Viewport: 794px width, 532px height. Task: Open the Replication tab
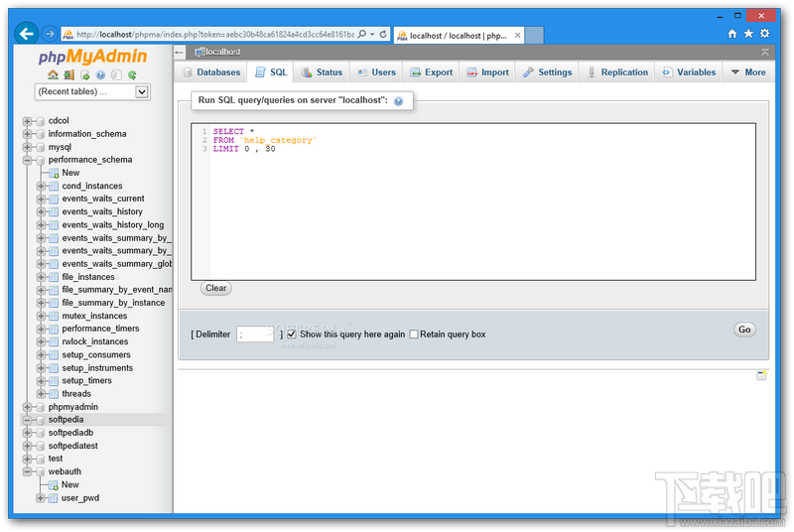tap(617, 72)
